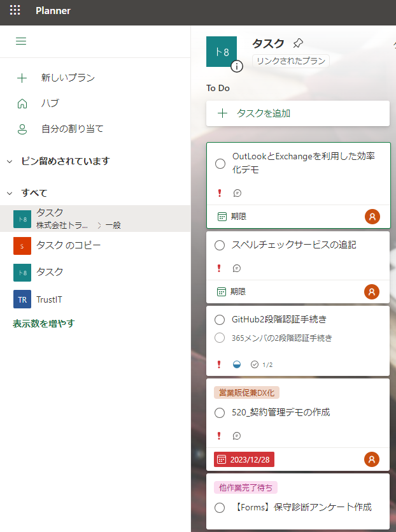Click the pin icon beside the plan title
396x532 pixels.
298,44
